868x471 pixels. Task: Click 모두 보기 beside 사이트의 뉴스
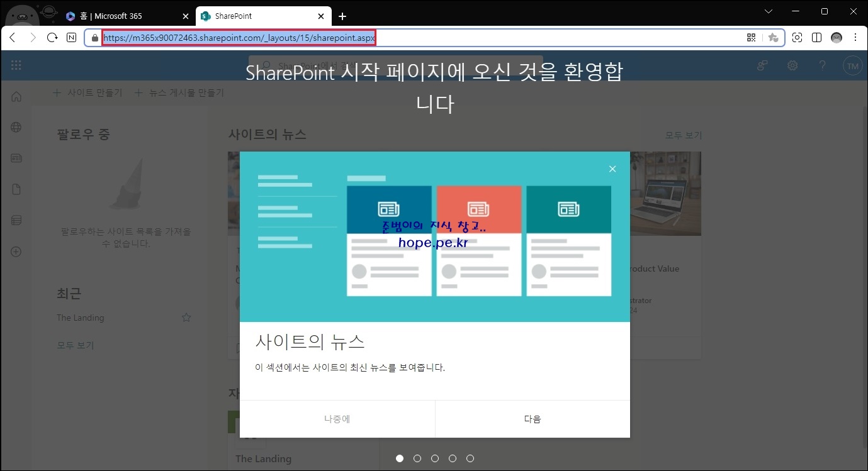(684, 135)
